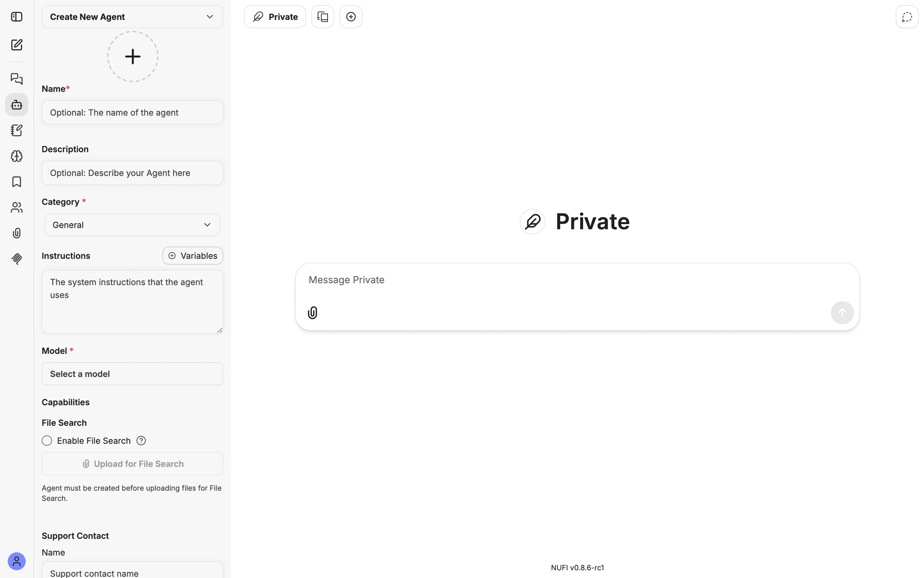This screenshot has height=578, width=924.
Task: Click the Capabilities heading
Action: point(66,402)
